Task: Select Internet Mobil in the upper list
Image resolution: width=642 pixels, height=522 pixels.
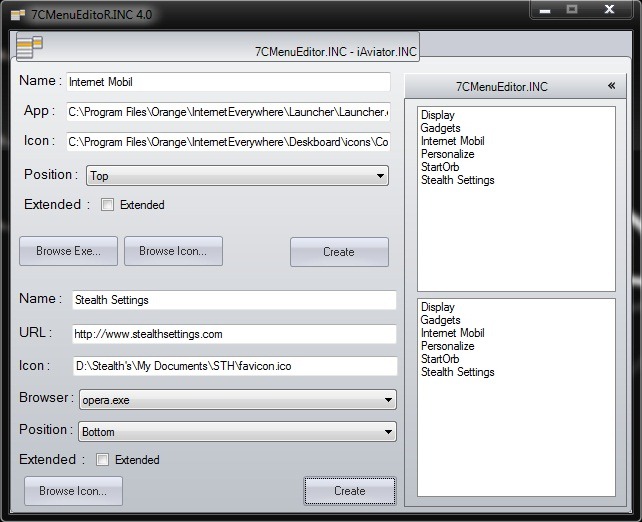Action: 452,142
